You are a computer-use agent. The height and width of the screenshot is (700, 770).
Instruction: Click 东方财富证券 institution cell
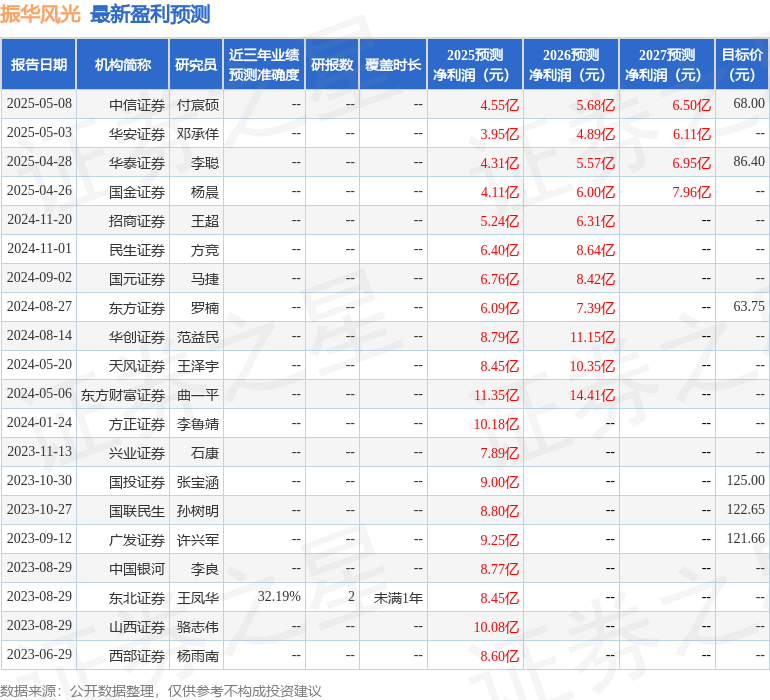point(123,395)
